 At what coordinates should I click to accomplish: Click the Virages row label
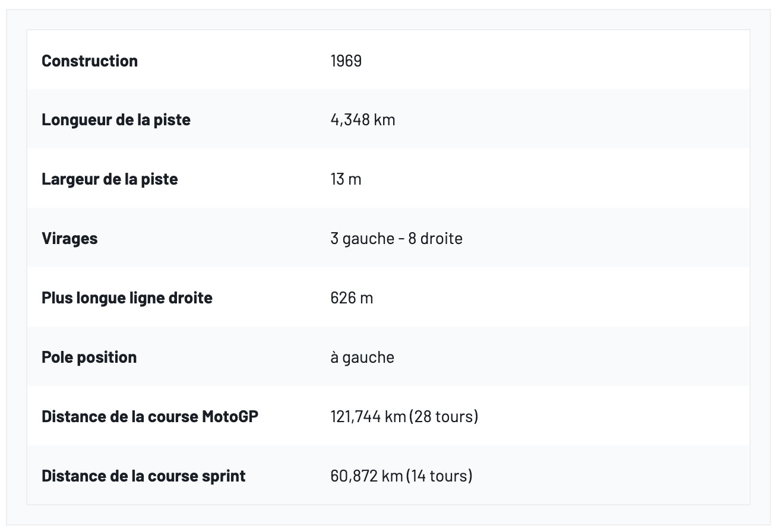pos(69,239)
